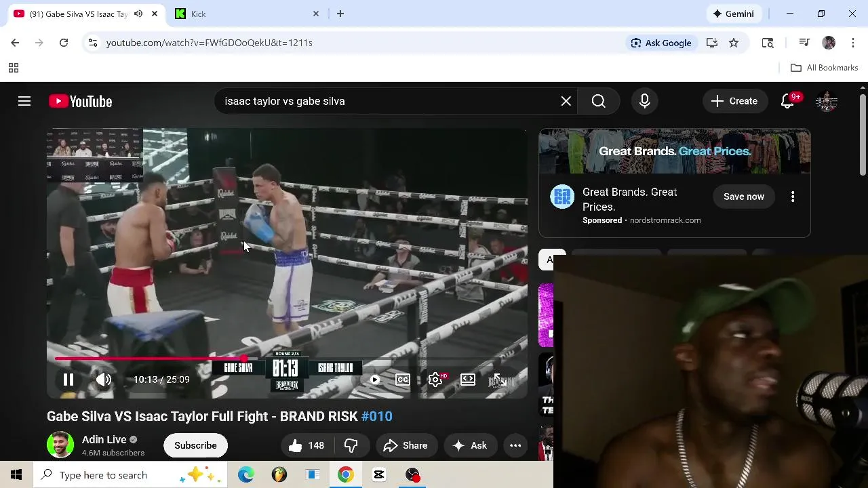Subscribe to Adin Live
The height and width of the screenshot is (488, 868).
(x=195, y=445)
